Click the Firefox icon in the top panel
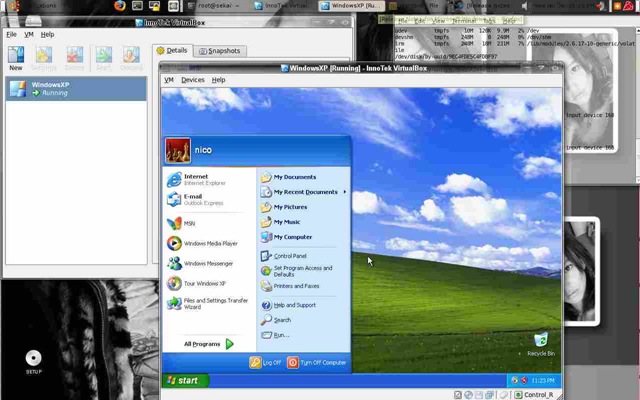Screen dimensions: 640x400 pos(120,5)
